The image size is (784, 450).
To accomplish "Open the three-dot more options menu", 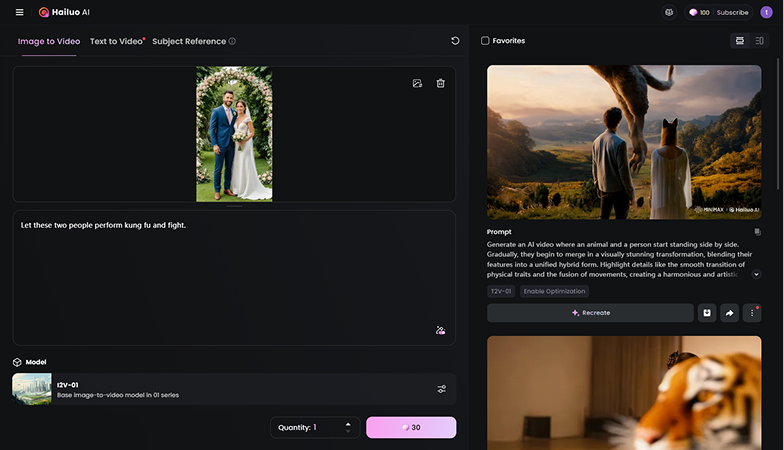I will [752, 313].
